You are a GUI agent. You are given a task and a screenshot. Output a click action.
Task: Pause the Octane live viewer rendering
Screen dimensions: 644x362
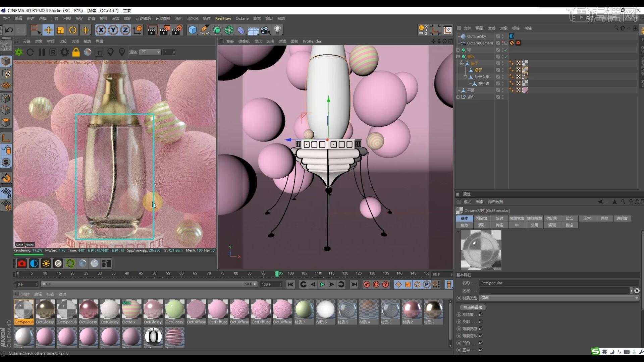42,52
